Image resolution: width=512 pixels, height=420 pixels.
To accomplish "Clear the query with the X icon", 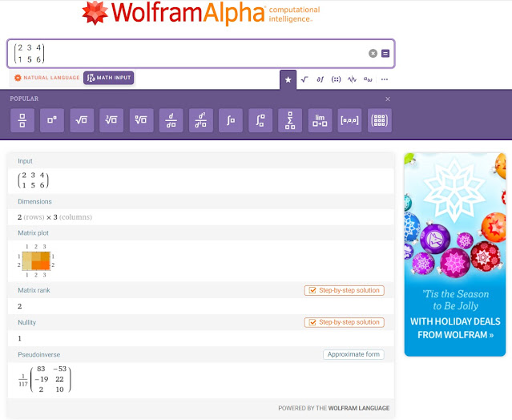I will pyautogui.click(x=373, y=53).
